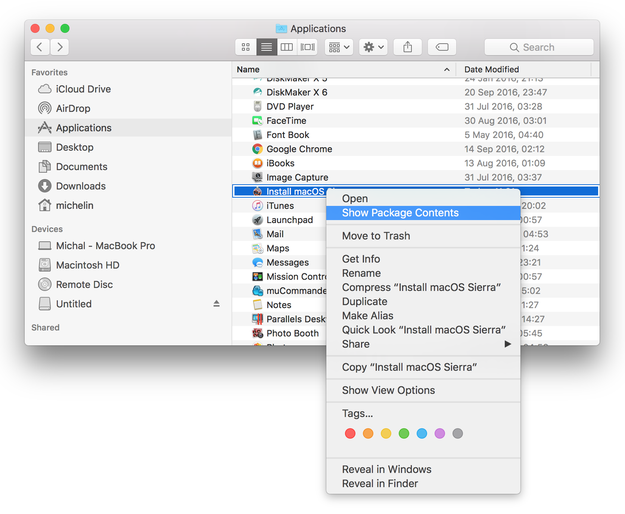
Task: Choose Copy "Install macOS Sierra"
Action: (423, 367)
